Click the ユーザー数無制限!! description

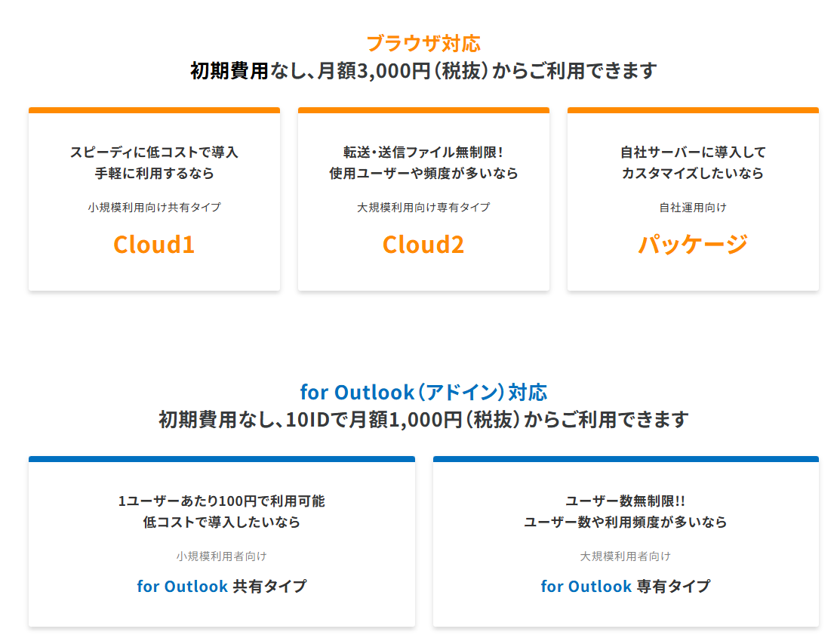[626, 501]
